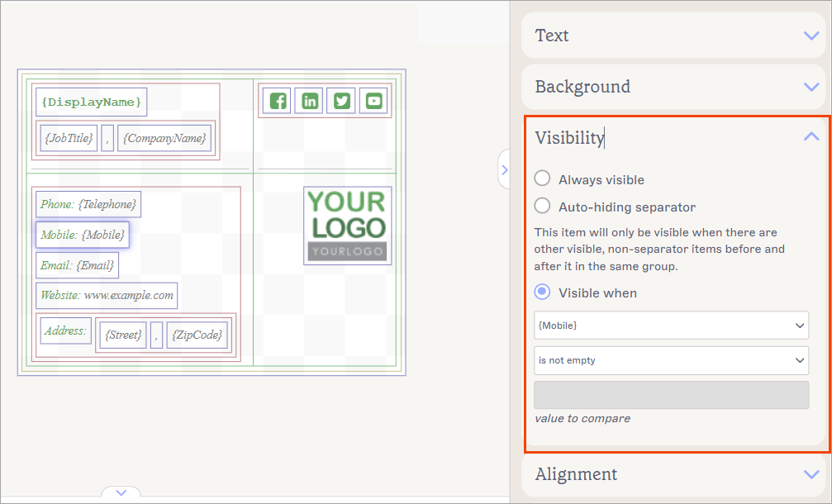Expand the bottom panel chevron below canvas
This screenshot has width=832, height=504.
(x=121, y=492)
